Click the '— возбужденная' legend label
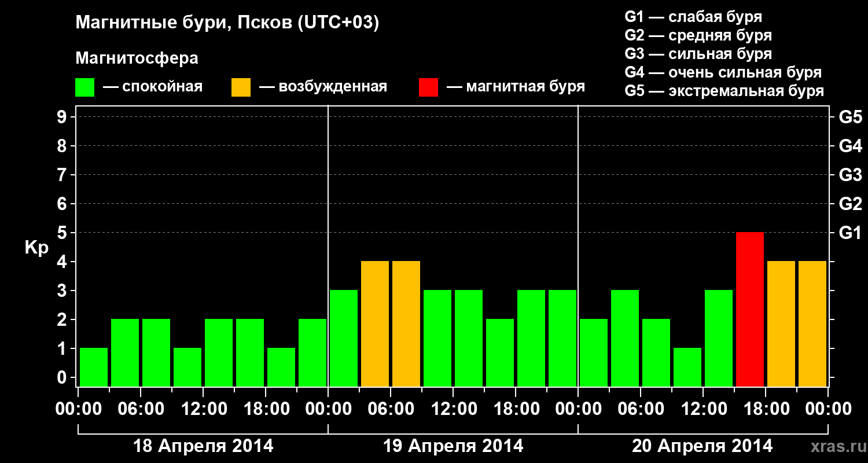 tap(323, 87)
